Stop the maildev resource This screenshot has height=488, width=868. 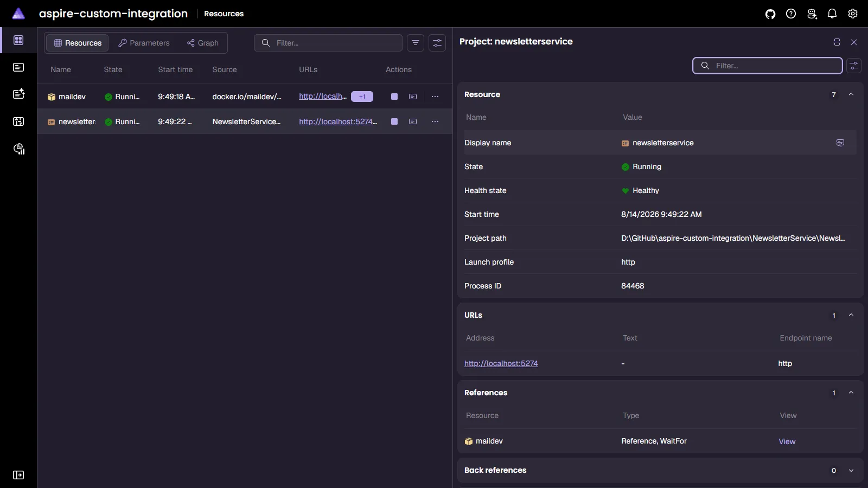(x=394, y=97)
